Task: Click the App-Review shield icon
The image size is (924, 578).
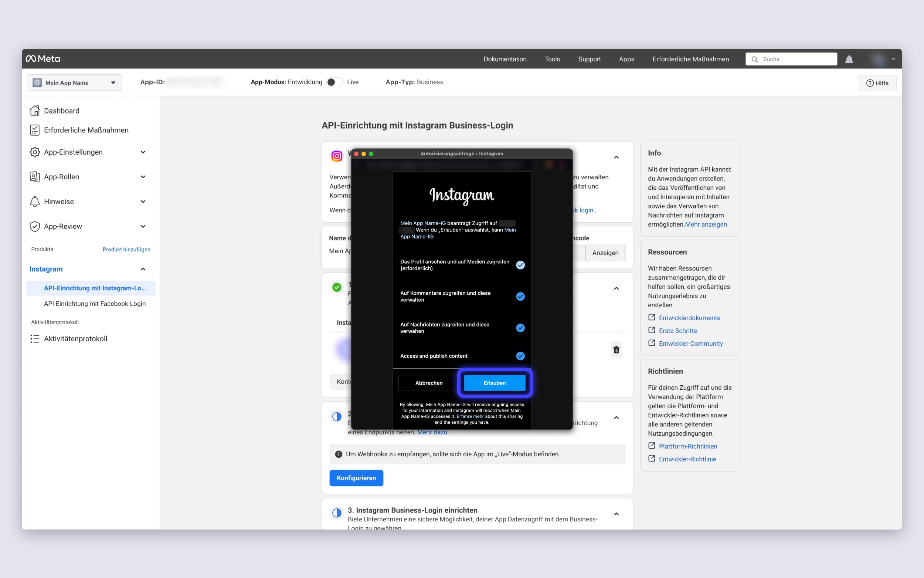Action: [35, 226]
